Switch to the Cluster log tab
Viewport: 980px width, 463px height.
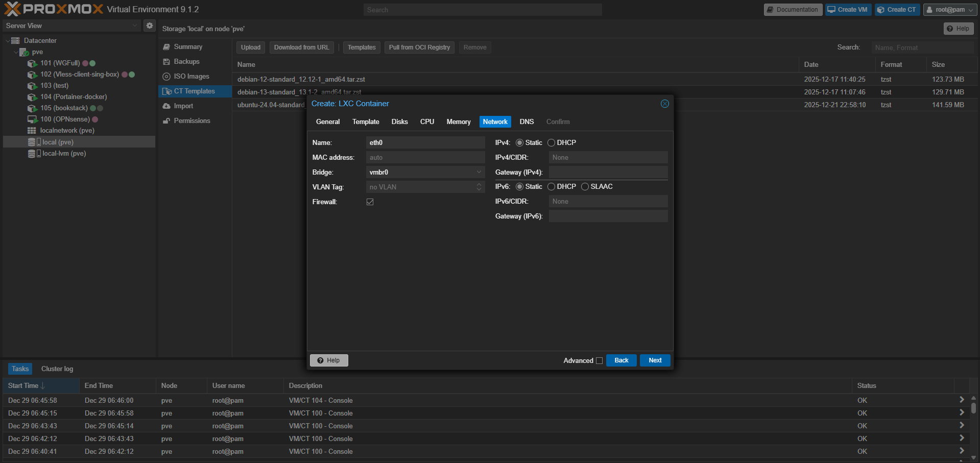point(57,369)
